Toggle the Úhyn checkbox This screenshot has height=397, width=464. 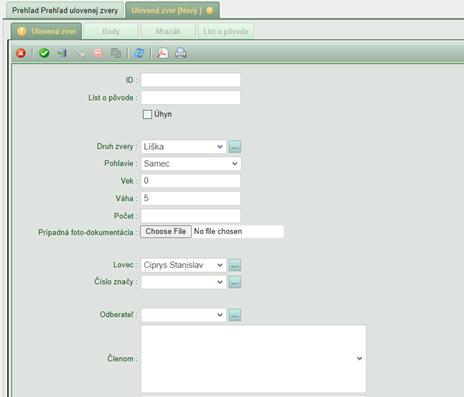pyautogui.click(x=147, y=114)
